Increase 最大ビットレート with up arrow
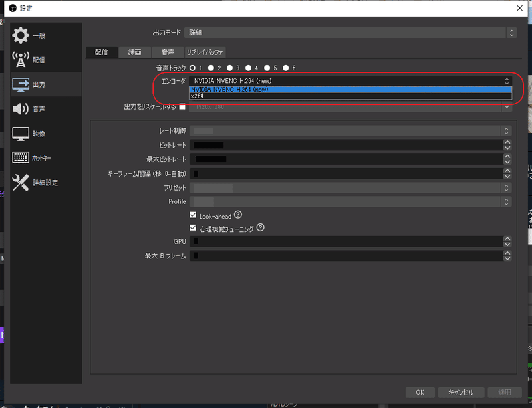Screen dimensions: 532x408 [x=507, y=156]
